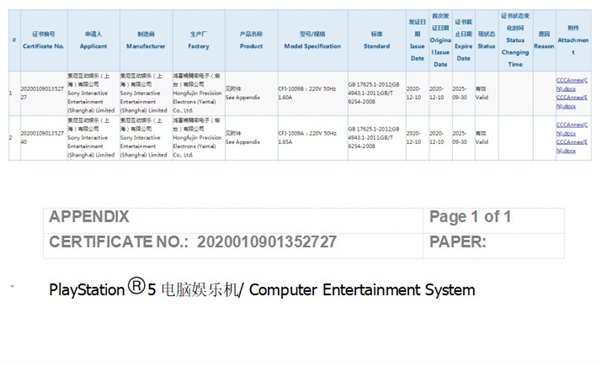Screen dimensions: 600x365
Task: Select the Manufacturer column header
Action: pos(146,40)
